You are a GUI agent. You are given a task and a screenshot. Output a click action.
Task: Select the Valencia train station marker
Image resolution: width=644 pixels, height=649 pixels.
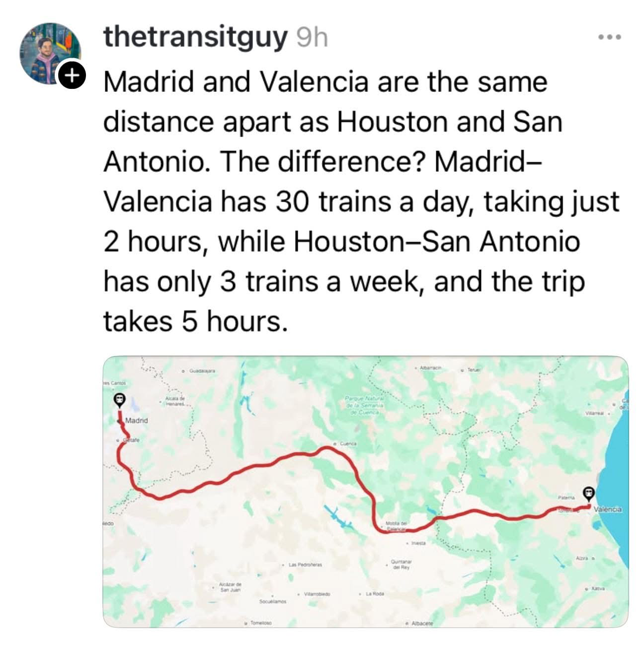coord(589,493)
